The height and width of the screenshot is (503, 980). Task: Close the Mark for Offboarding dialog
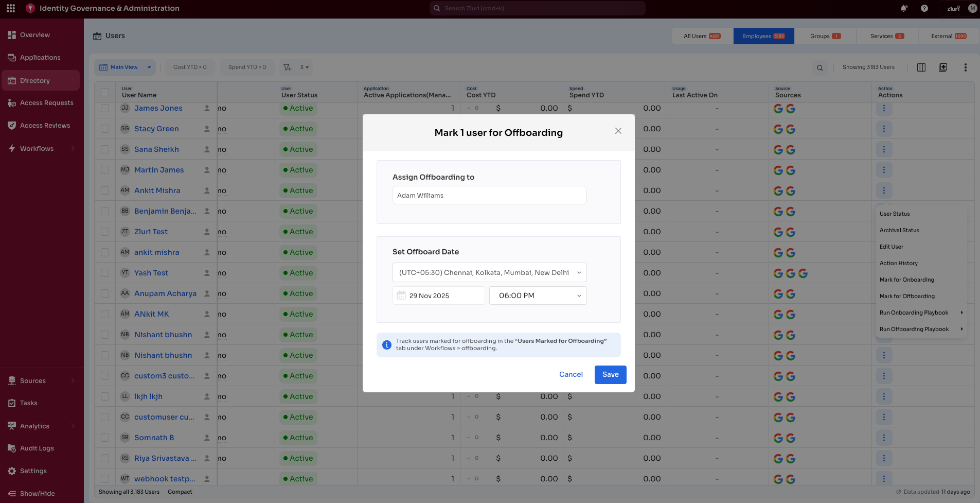pyautogui.click(x=618, y=131)
